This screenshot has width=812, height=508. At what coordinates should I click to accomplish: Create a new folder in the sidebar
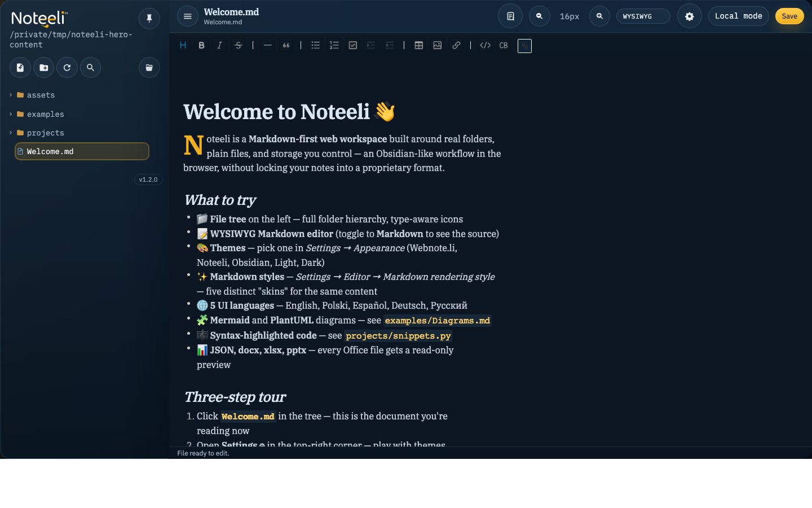pos(44,68)
